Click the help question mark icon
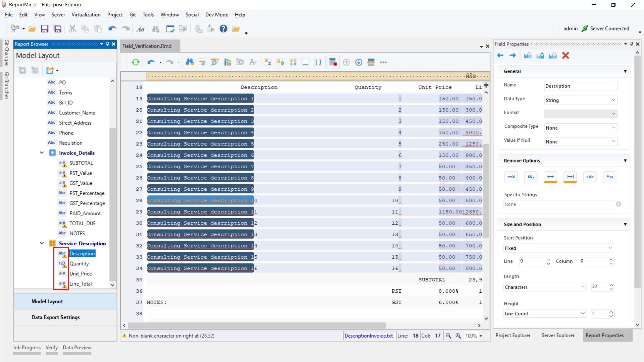Viewport: 644px width, 362px height. [x=223, y=29]
